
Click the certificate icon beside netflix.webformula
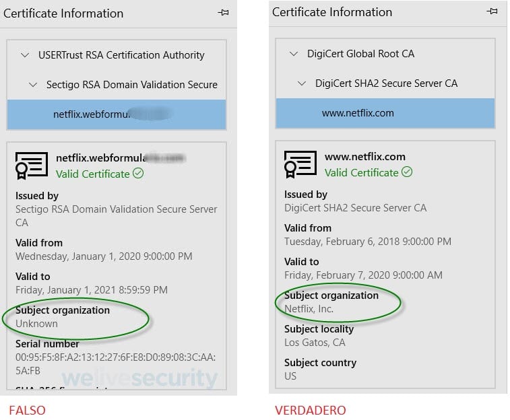[32, 166]
